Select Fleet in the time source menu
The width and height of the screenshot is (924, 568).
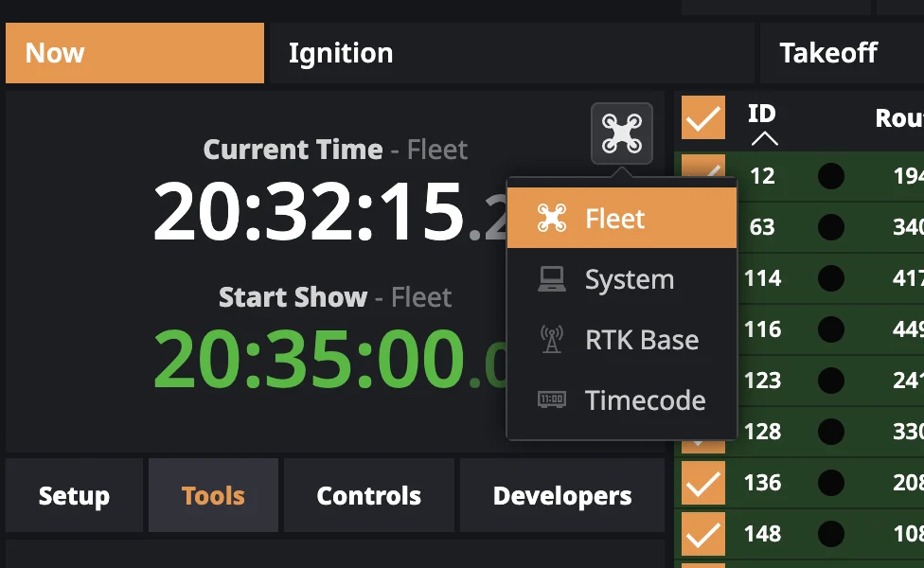click(x=622, y=218)
